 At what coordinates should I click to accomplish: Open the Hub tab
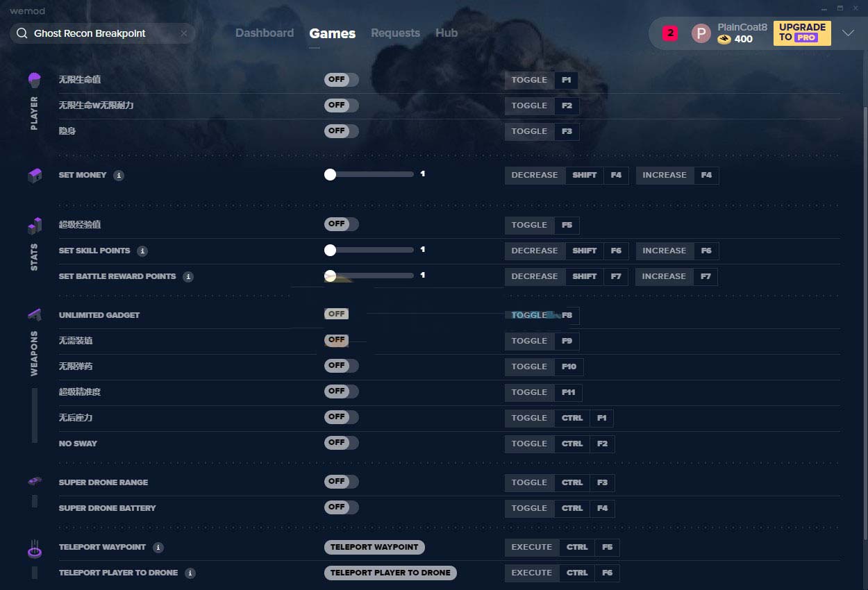pos(446,33)
